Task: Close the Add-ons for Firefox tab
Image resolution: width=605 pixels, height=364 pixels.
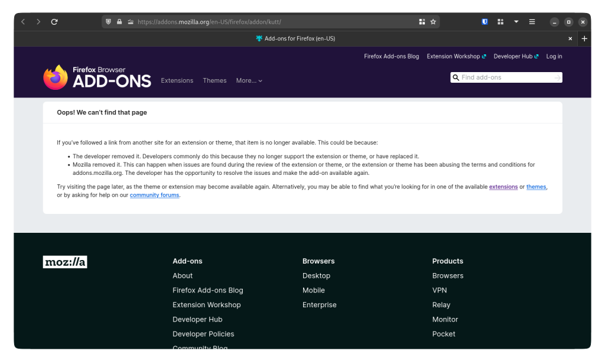Action: (570, 38)
